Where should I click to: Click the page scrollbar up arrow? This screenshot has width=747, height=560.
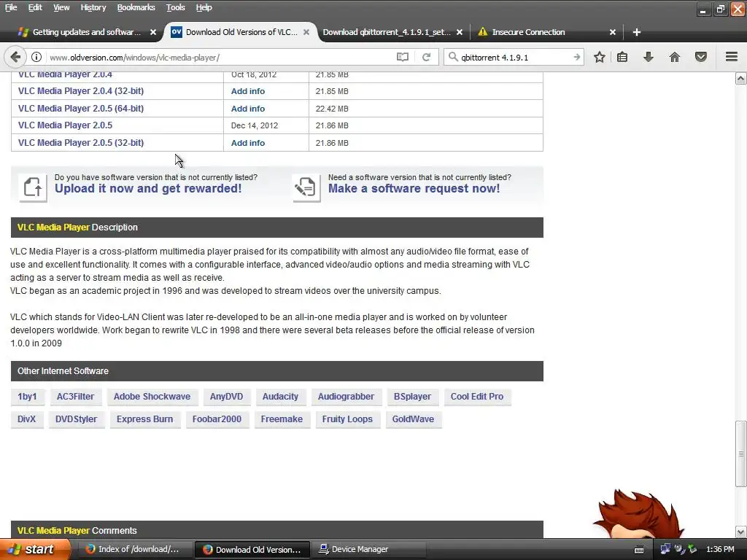741,78
